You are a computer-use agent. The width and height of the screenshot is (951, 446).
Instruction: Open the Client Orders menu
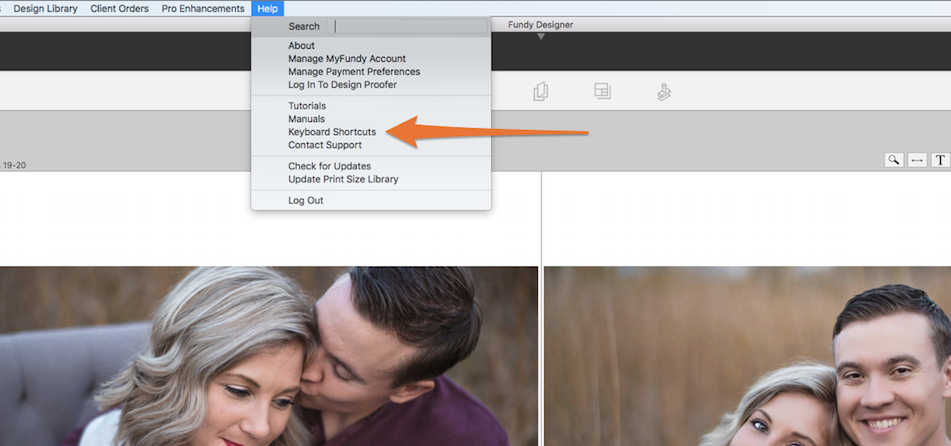[x=119, y=8]
